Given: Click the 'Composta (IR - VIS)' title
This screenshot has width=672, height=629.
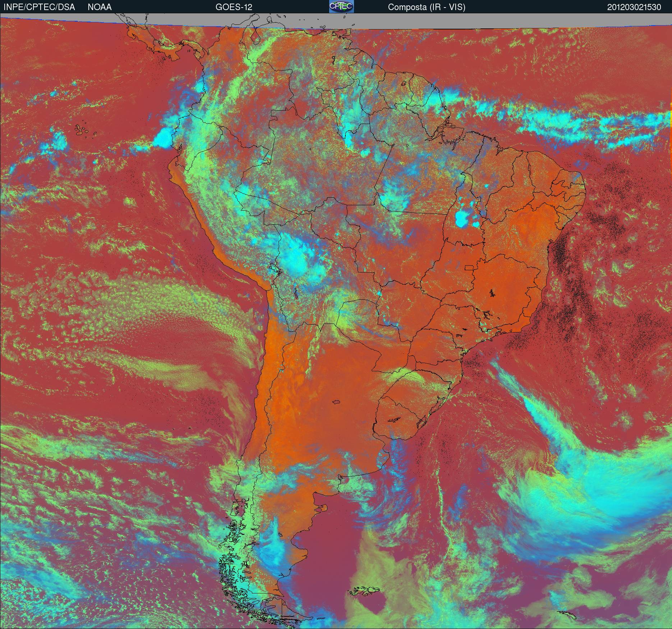Looking at the screenshot, I should [x=427, y=7].
